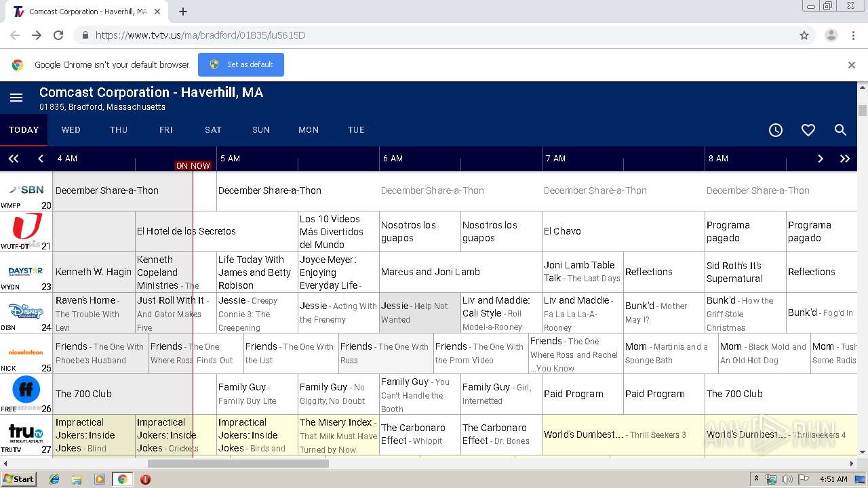Click the Start button
This screenshot has height=488, width=868.
click(x=18, y=479)
